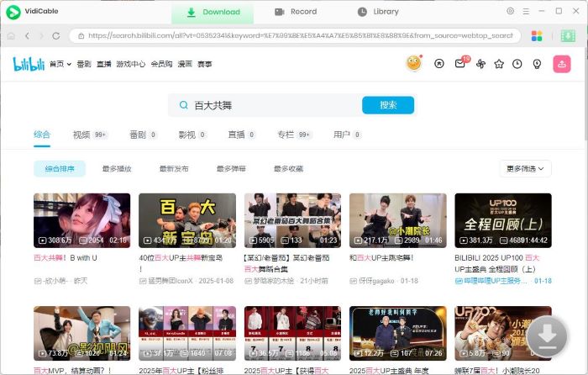The width and height of the screenshot is (588, 375).
Task: Open 游戏中心 in bilibili navigation
Action: [130, 64]
